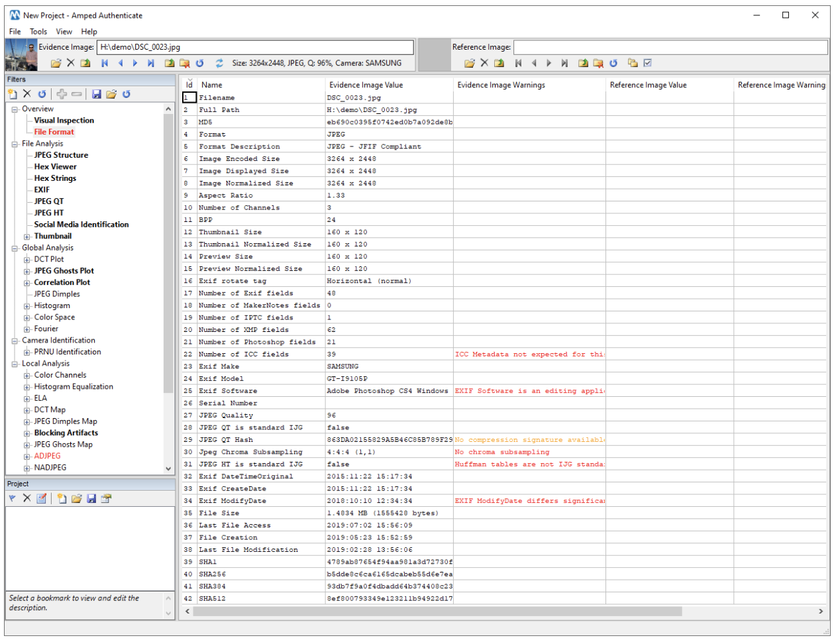Click the floppy disk icon in the Project toolbar
This screenshot has width=836, height=644.
91,498
